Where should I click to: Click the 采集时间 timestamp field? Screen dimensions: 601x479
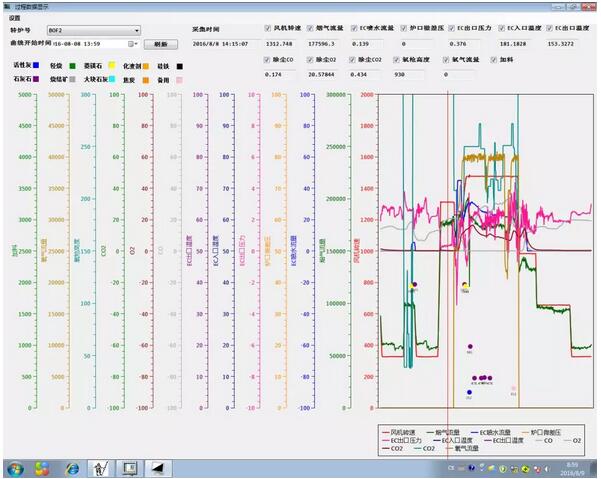(x=220, y=44)
